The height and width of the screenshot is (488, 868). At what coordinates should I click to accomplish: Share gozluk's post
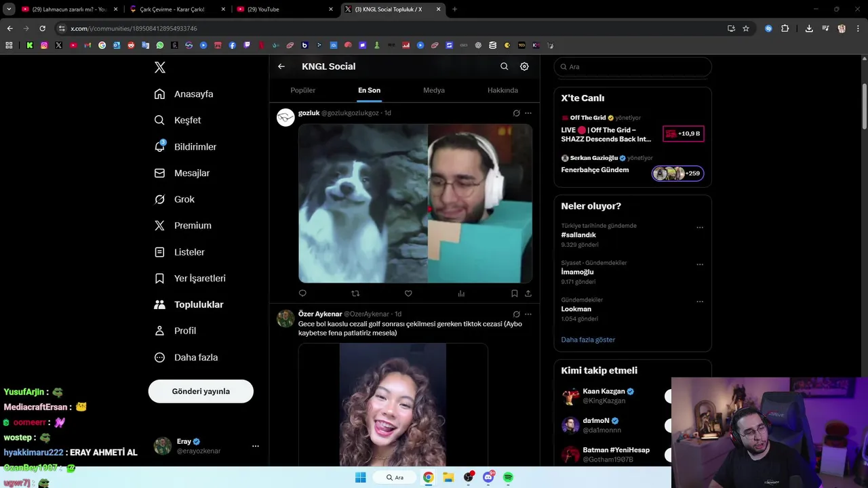click(x=528, y=293)
